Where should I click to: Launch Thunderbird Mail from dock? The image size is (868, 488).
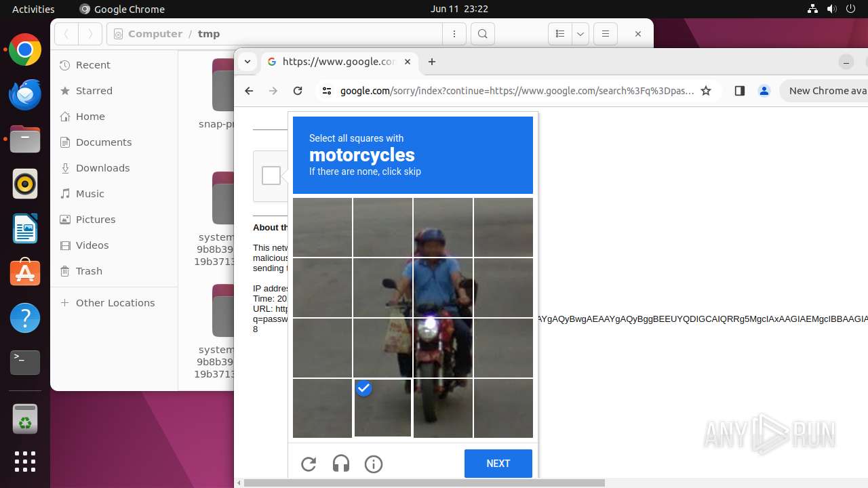coord(25,95)
